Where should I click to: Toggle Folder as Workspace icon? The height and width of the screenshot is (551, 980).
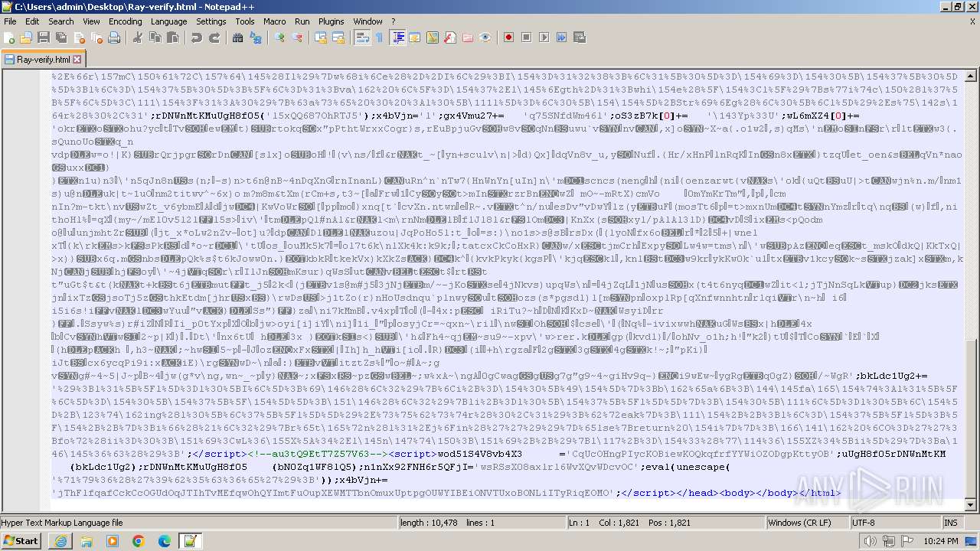468,37
